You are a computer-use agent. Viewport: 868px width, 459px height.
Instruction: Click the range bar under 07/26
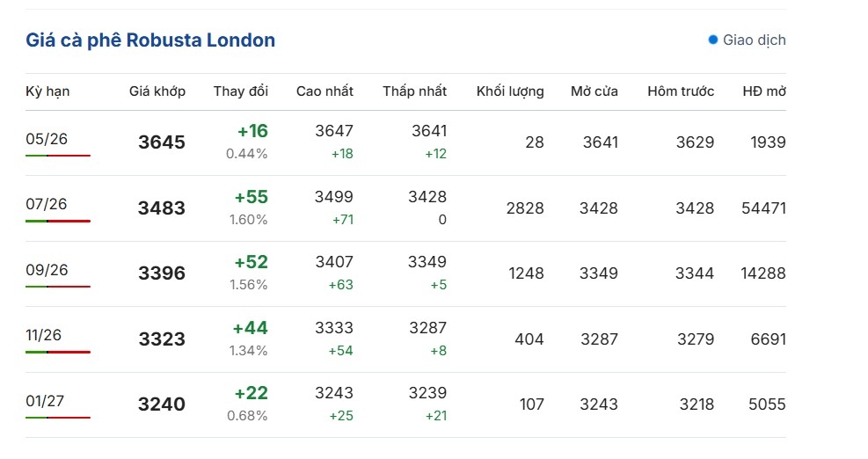58,221
